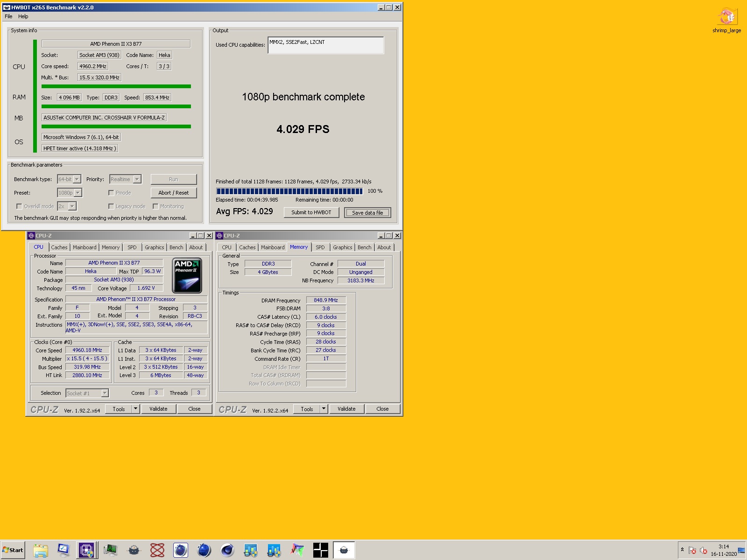Open the Priority Realtime dropdown

[x=125, y=179]
